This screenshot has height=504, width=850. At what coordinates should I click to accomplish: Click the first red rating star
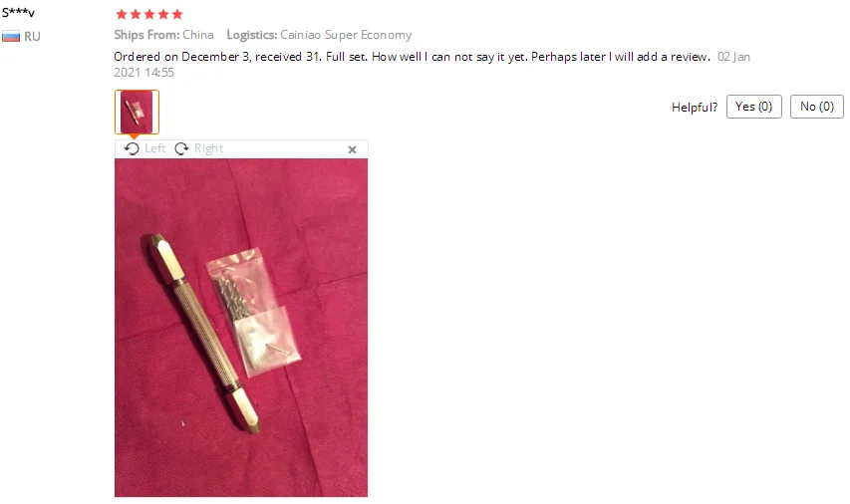[x=122, y=14]
